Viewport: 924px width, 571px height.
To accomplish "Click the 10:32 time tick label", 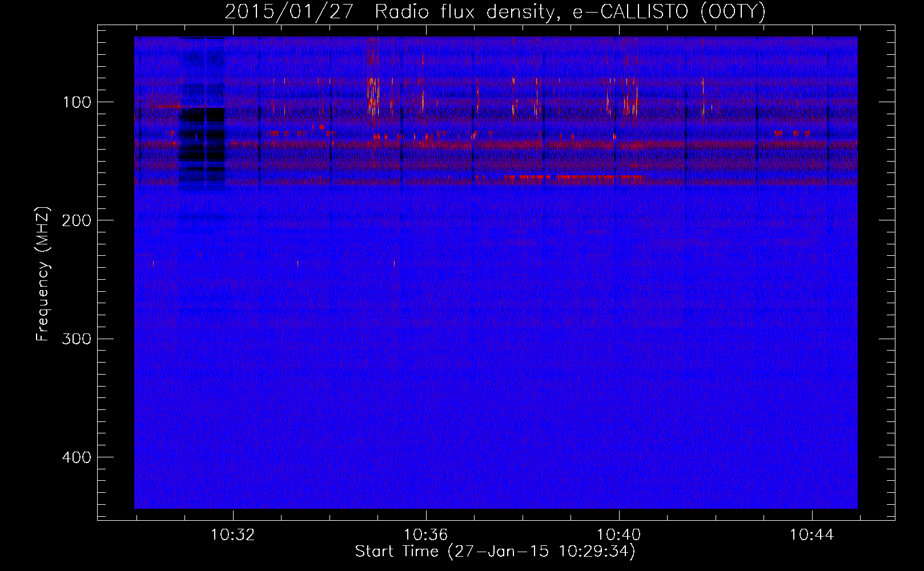I will click(x=233, y=535).
